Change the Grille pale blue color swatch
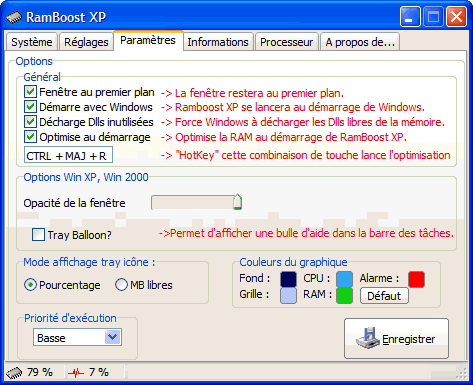Image resolution: width=473 pixels, height=385 pixels. click(288, 296)
